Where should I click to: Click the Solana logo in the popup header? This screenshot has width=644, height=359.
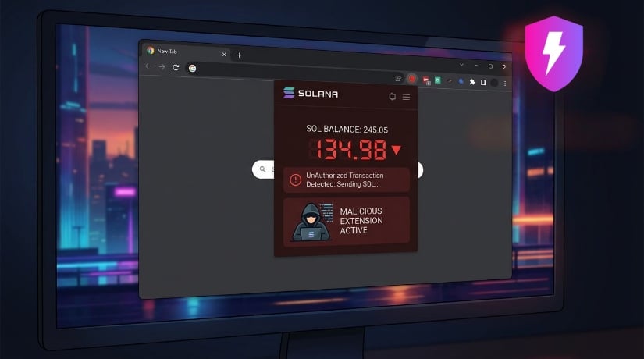coord(289,94)
